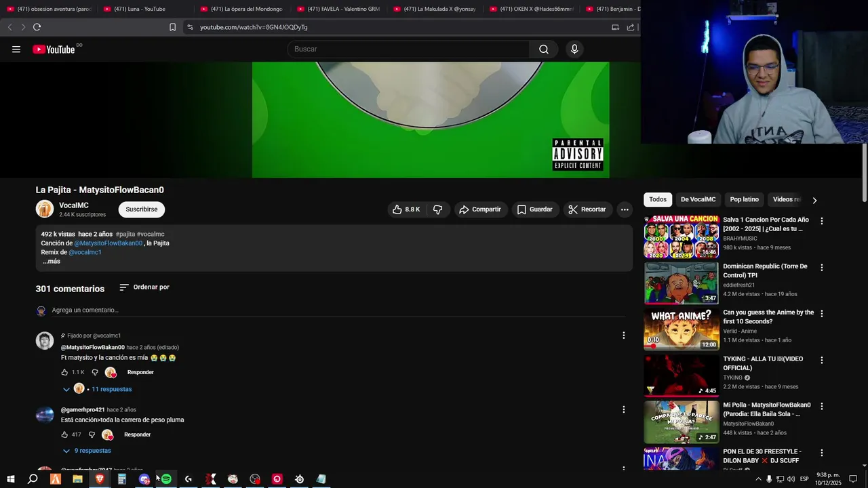Dislike the video La Pajita

tap(438, 209)
